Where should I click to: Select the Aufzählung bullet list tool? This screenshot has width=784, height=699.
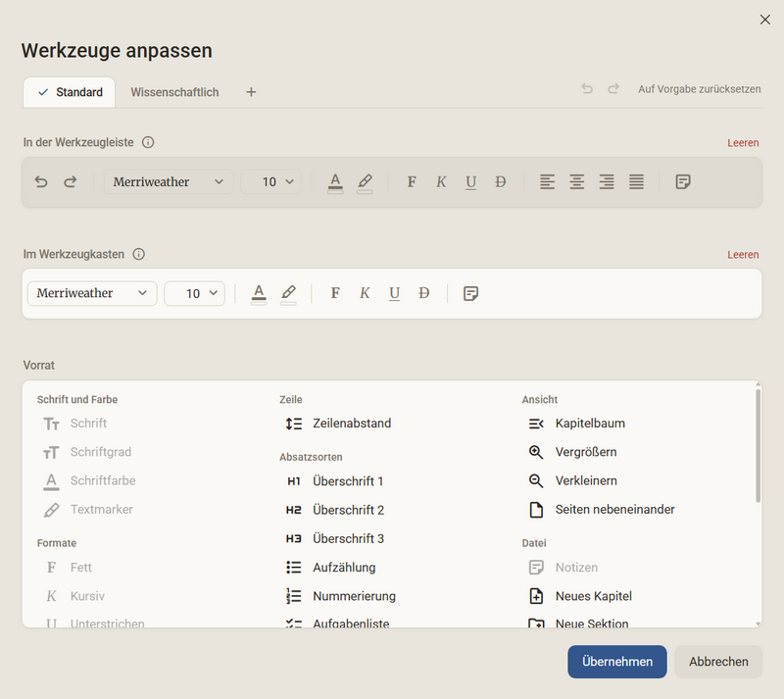[x=330, y=568]
